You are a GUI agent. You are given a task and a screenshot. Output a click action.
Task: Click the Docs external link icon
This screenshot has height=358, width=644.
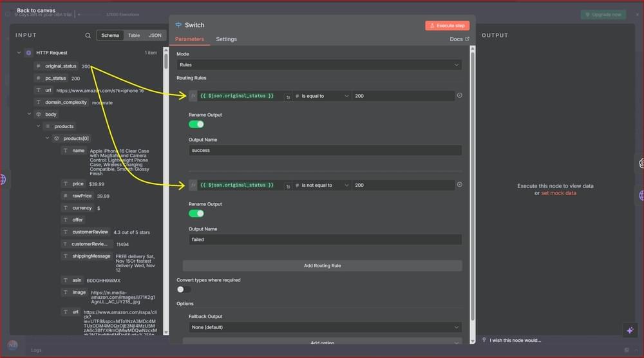tap(468, 39)
